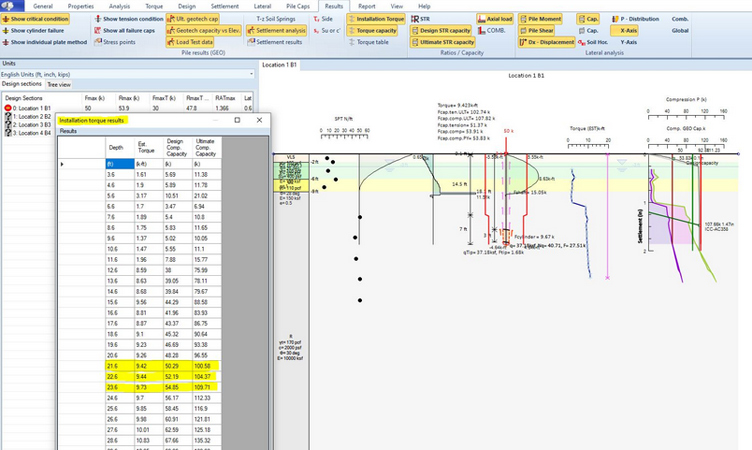Select 3: Location 4 B4 design section
The image size is (752, 450).
[x=28, y=133]
